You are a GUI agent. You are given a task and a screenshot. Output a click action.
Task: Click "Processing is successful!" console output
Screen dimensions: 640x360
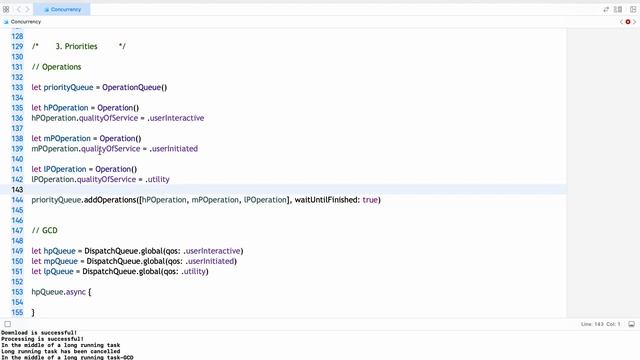(42, 339)
